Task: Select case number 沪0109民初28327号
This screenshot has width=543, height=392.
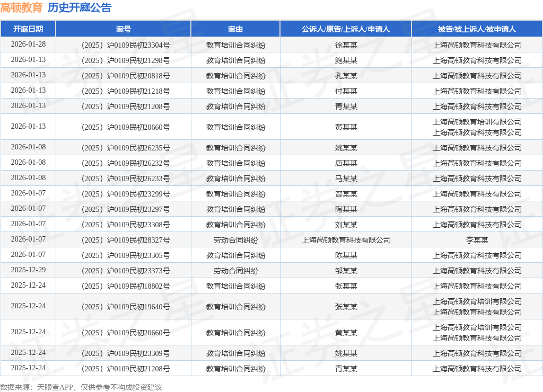Action: tap(126, 240)
